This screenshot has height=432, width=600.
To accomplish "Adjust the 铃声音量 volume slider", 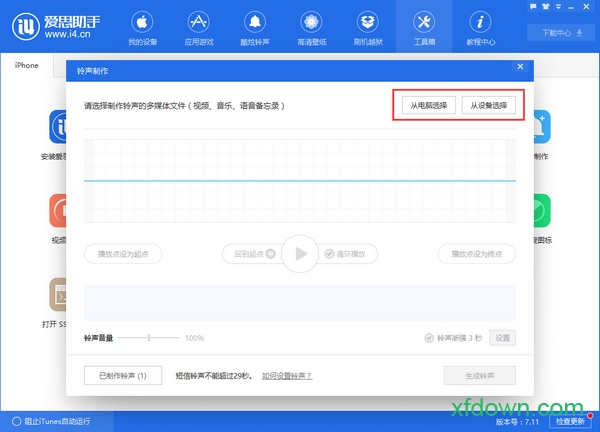I will tap(149, 338).
